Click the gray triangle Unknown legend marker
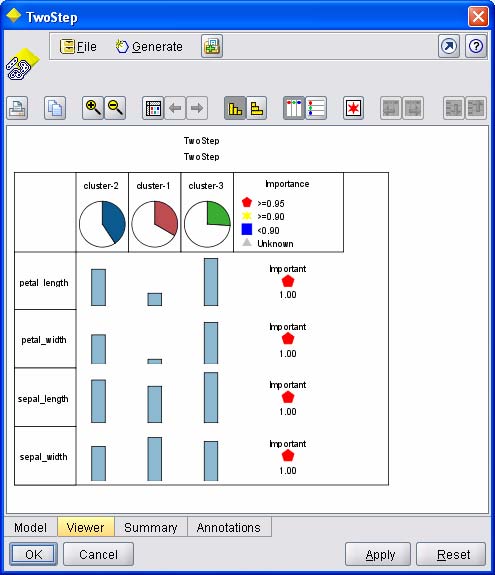This screenshot has height=575, width=495. click(247, 242)
